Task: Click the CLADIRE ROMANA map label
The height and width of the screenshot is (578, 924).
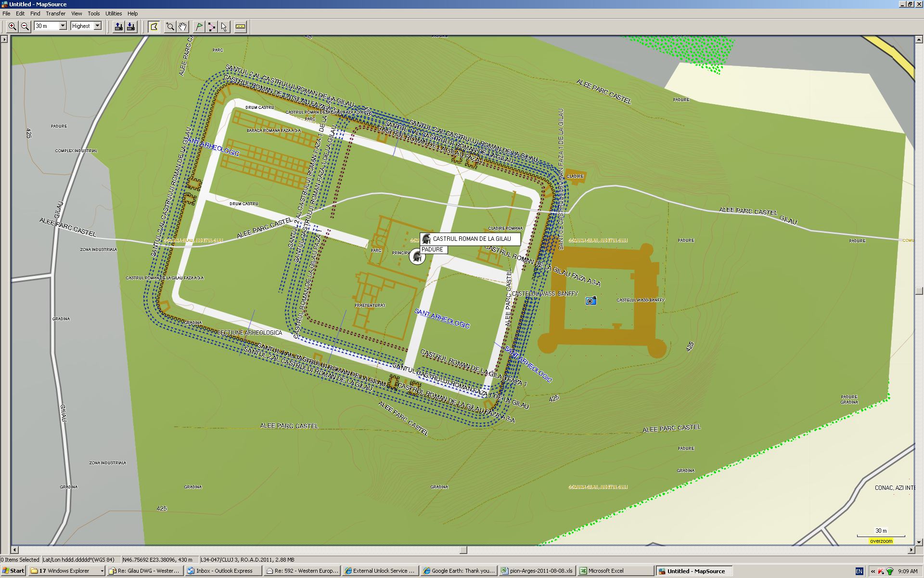Action: point(505,228)
